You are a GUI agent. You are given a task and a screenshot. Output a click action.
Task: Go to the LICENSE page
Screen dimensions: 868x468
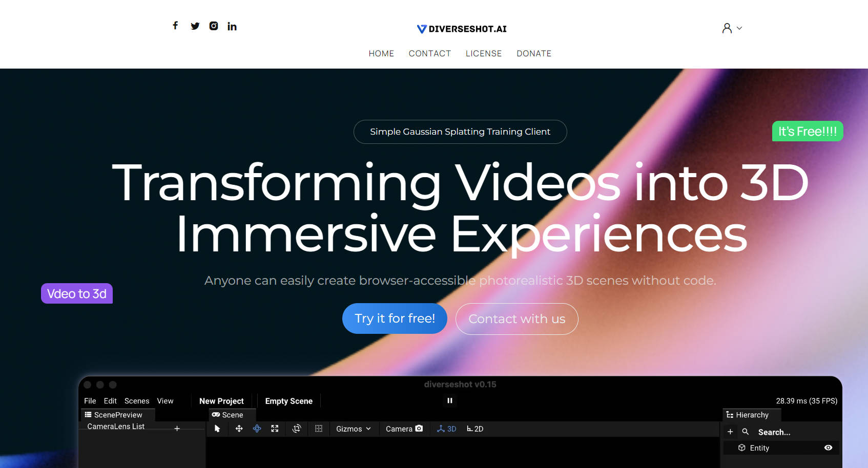483,53
